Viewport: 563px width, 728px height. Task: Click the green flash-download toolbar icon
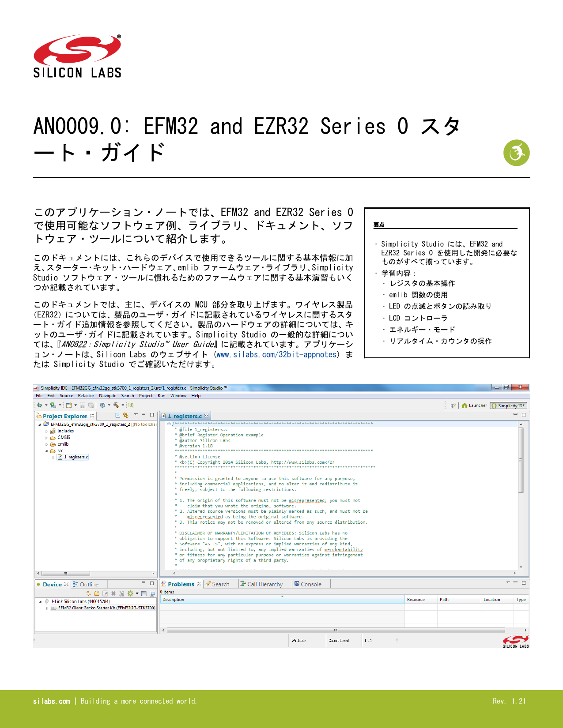coord(131,405)
